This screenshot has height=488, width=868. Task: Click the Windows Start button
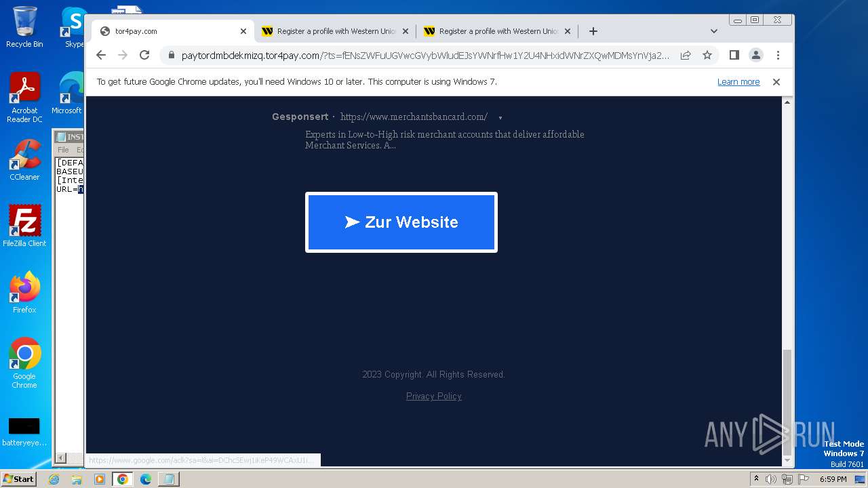point(18,479)
